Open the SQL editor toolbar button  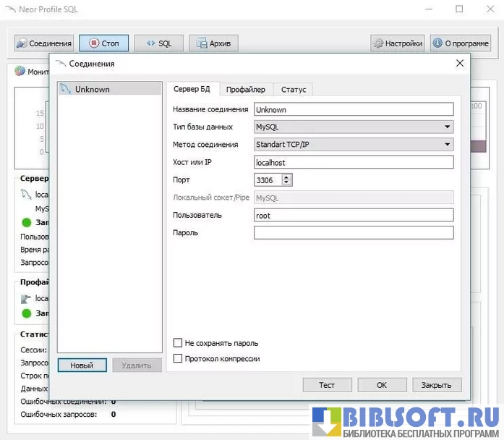coord(159,43)
